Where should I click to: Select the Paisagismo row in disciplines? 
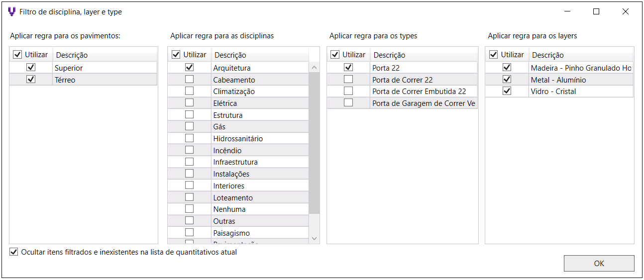(x=231, y=233)
